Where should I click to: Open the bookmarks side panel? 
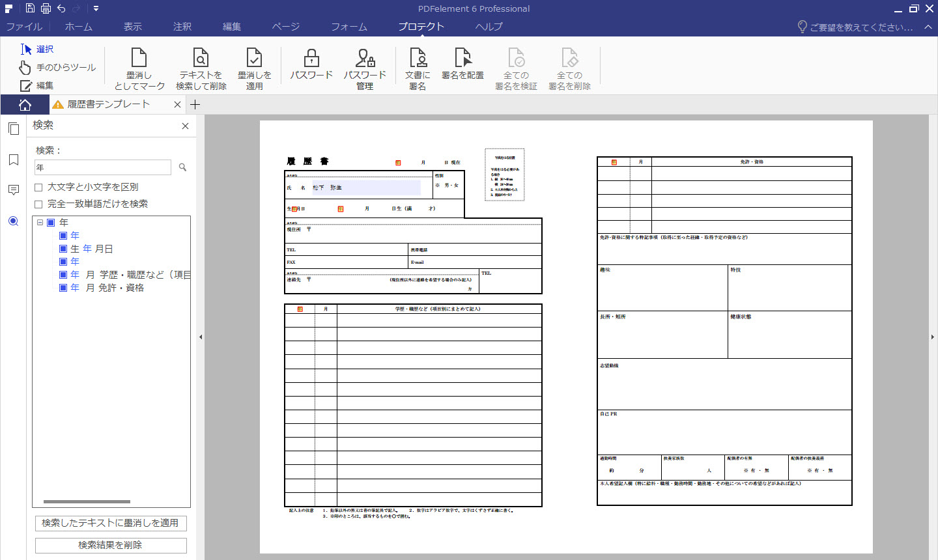[14, 160]
